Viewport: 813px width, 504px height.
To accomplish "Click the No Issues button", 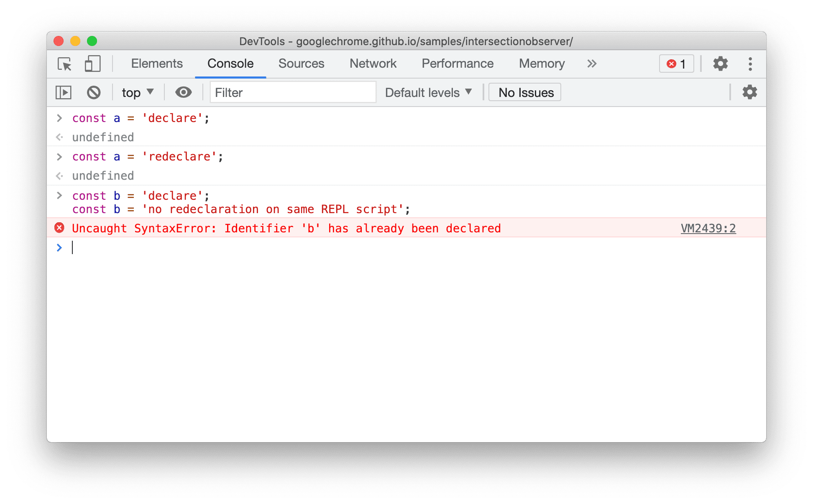I will 526,92.
